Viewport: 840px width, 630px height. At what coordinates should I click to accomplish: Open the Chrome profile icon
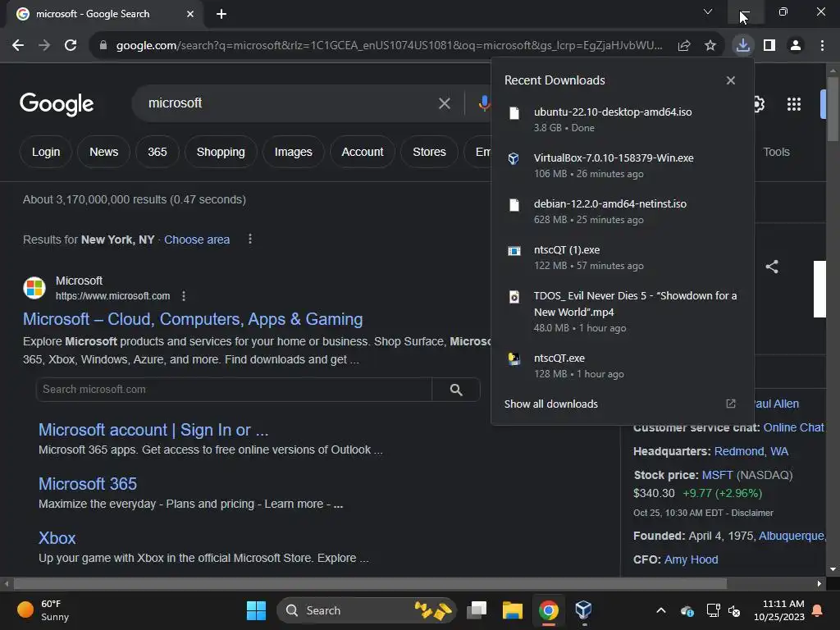(x=796, y=46)
